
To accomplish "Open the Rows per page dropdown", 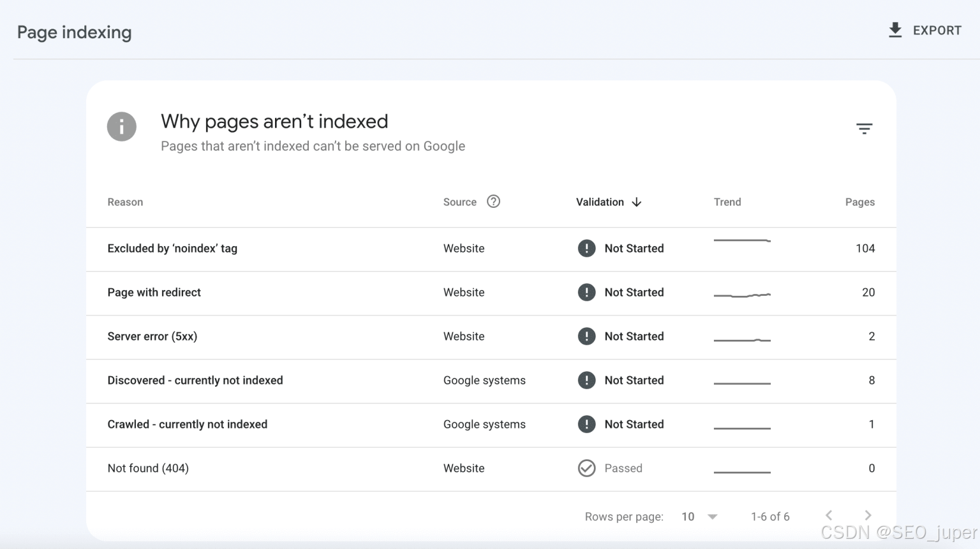I will pos(699,516).
